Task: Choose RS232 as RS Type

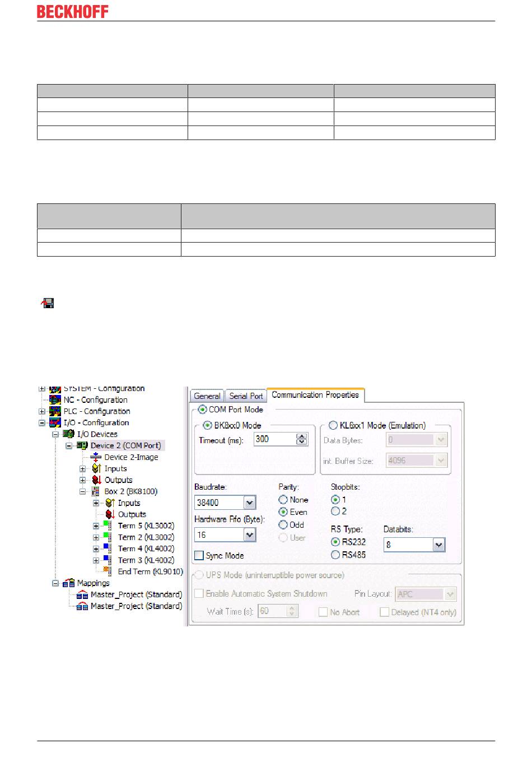Action: click(x=335, y=542)
